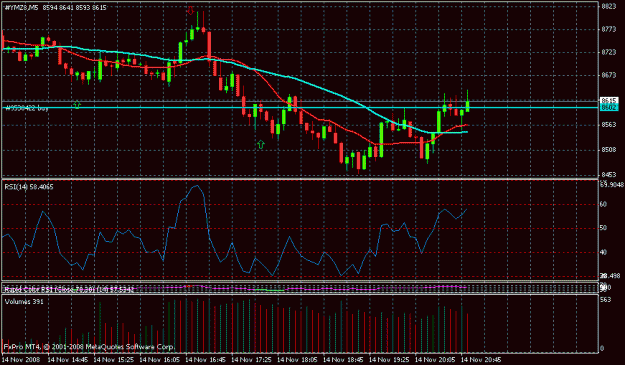Image resolution: width=625 pixels, height=365 pixels.
Task: Click the 8823 price scale value
Action: point(609,6)
